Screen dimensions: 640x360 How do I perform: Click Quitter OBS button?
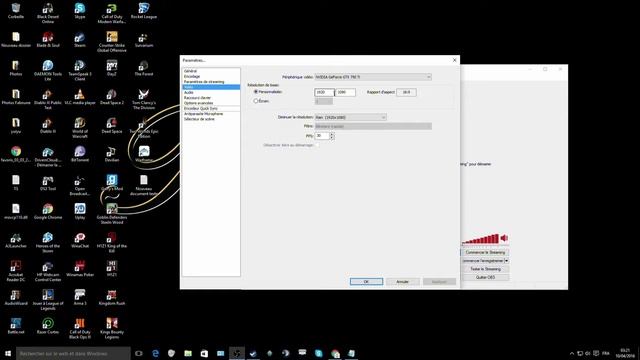(485, 277)
